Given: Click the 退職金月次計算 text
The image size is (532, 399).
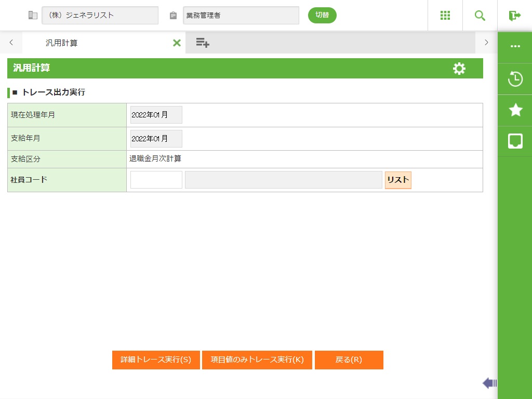Looking at the screenshot, I should click(155, 159).
